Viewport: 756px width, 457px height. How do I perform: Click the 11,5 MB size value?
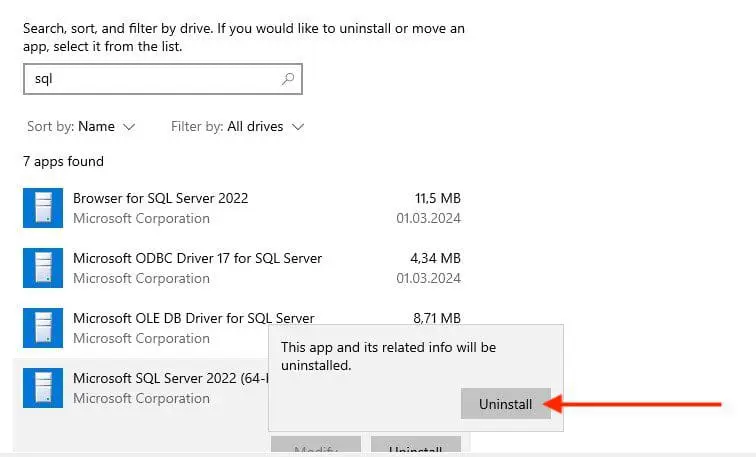tap(438, 198)
